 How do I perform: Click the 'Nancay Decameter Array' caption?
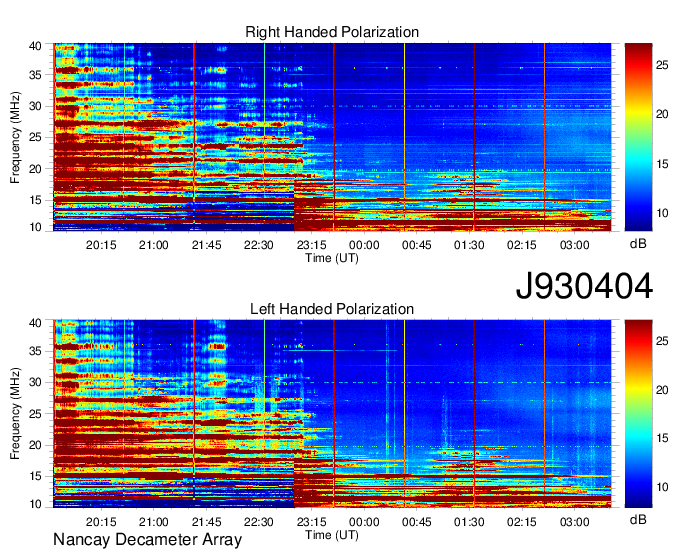[x=147, y=539]
